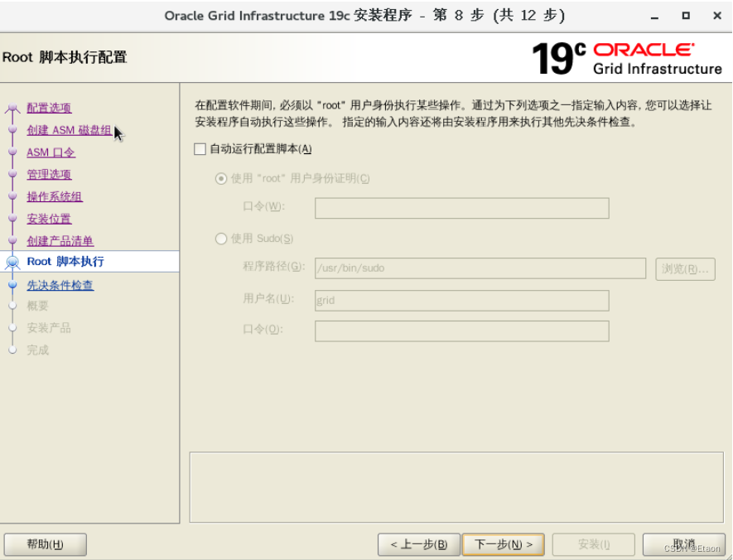The width and height of the screenshot is (733, 560).
Task: Select the current Root 脚本执行 step
Action: click(x=65, y=261)
